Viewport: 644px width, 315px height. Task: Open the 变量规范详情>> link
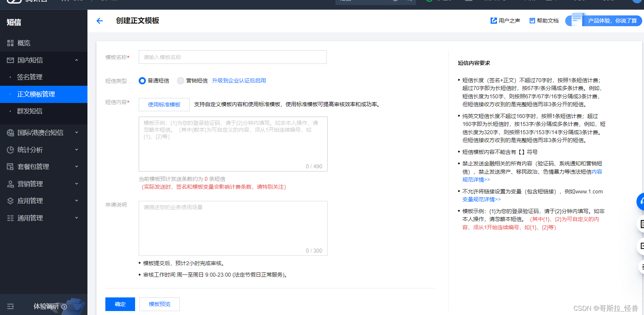[482, 199]
